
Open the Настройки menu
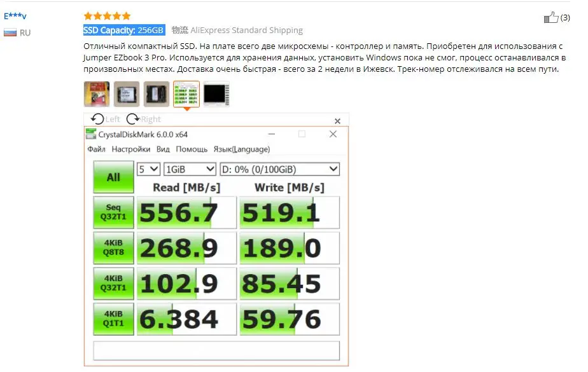(x=131, y=149)
